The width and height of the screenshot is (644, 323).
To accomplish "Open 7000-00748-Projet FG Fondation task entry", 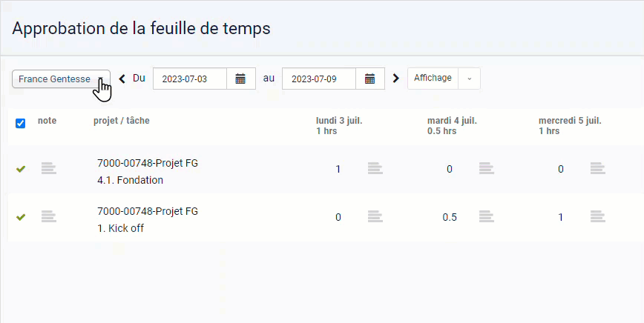I will point(148,171).
